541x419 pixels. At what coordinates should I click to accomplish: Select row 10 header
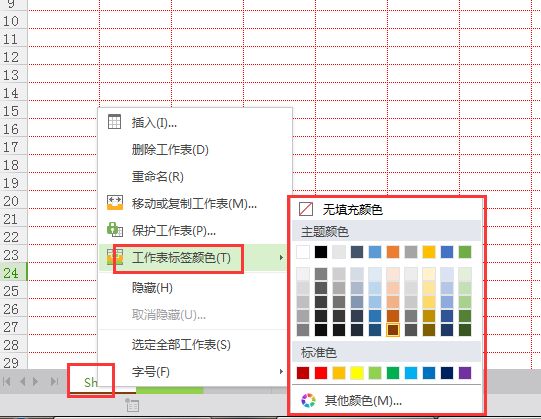pos(13,21)
